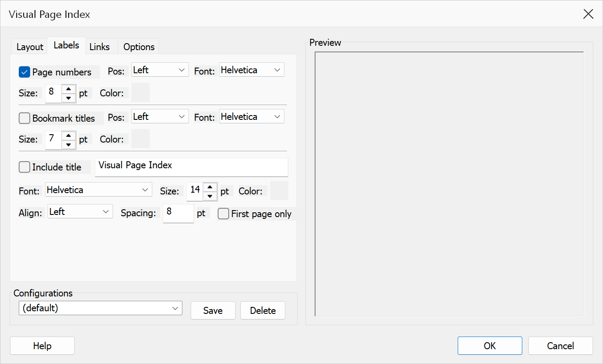Increase bookmark titles size with up arrow
The image size is (603, 364).
coord(69,135)
